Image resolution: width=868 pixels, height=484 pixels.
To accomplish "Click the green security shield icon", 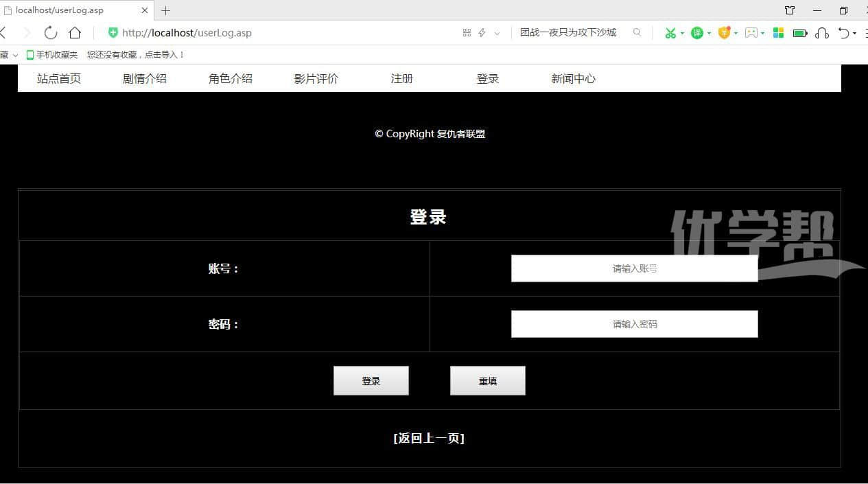I will pos(113,33).
